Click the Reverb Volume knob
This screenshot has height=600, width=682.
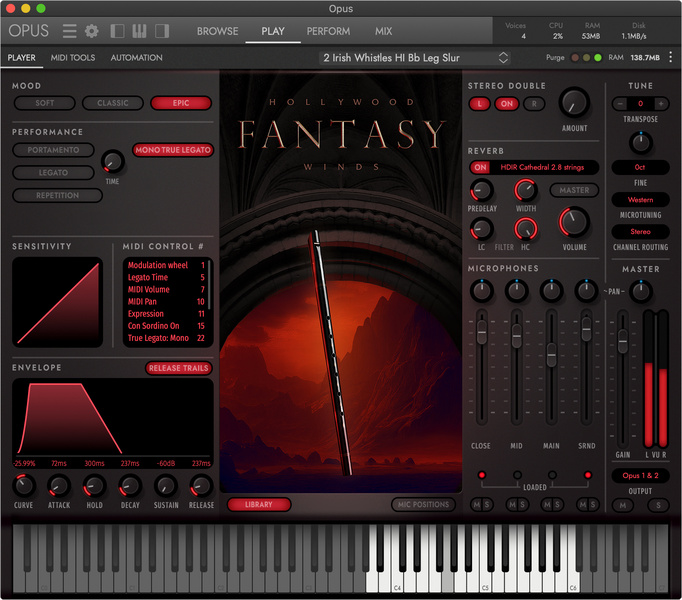574,222
